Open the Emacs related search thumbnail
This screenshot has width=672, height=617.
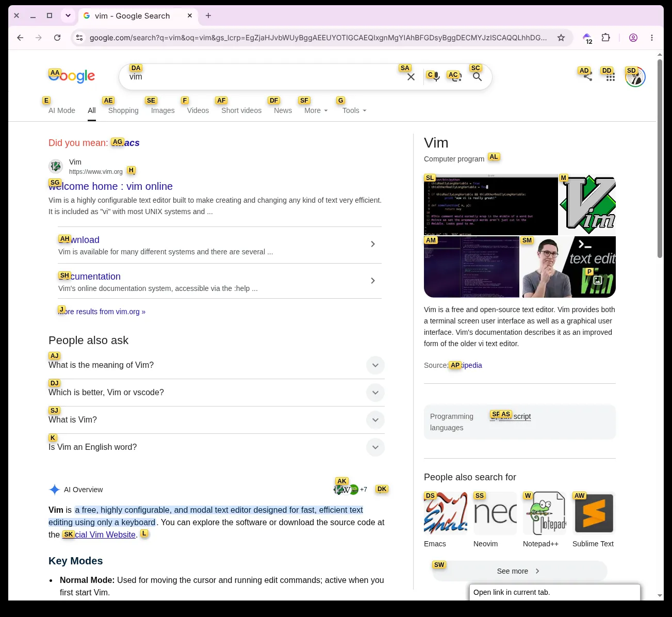click(446, 513)
